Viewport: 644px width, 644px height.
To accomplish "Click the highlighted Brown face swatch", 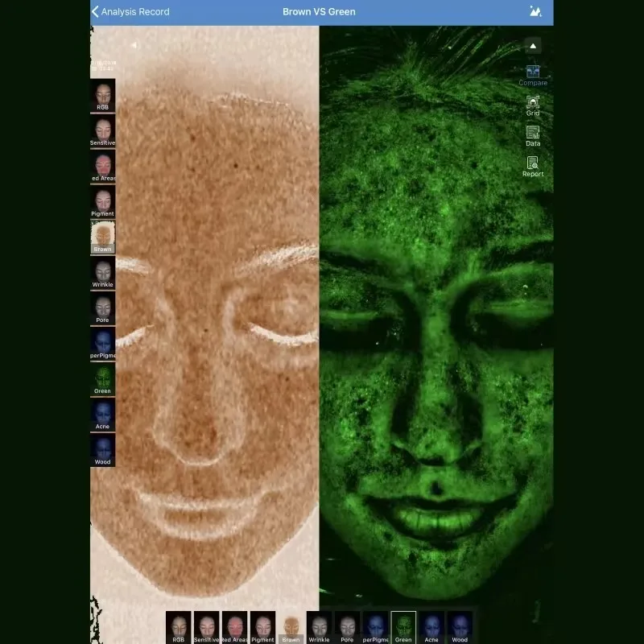I will point(102,237).
